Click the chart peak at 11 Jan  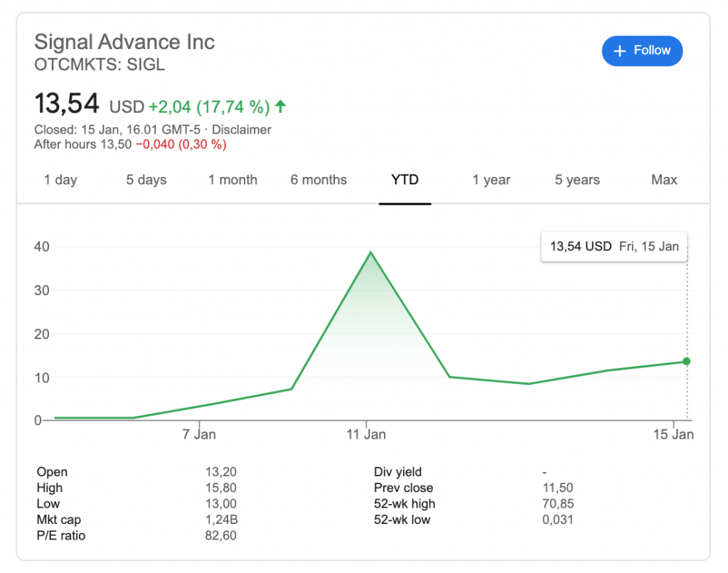click(x=370, y=252)
